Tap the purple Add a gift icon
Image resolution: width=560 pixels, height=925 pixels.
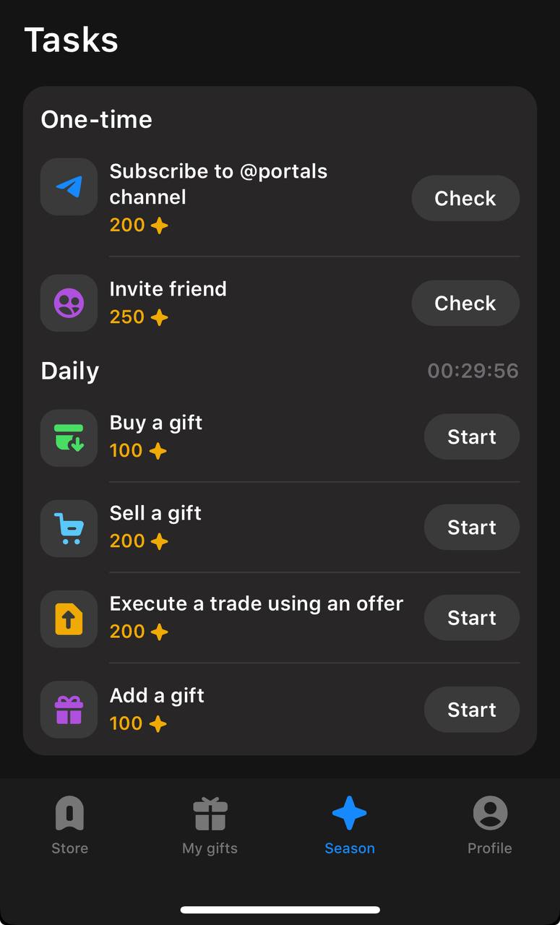pyautogui.click(x=69, y=710)
